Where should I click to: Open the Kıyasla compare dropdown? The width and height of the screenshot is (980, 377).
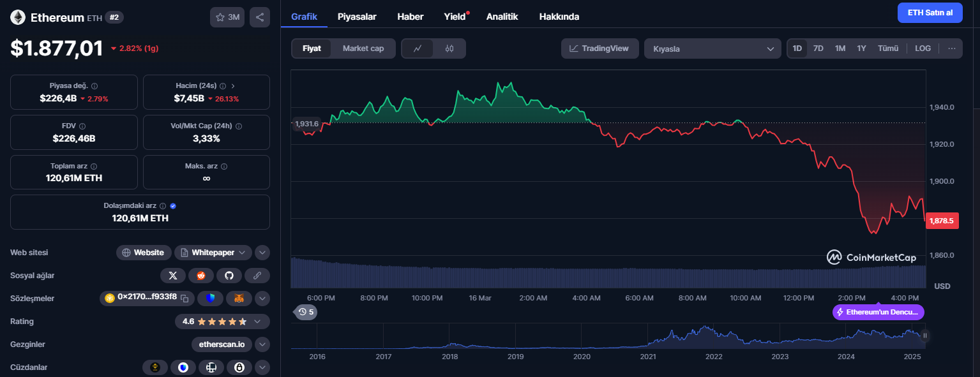[712, 48]
